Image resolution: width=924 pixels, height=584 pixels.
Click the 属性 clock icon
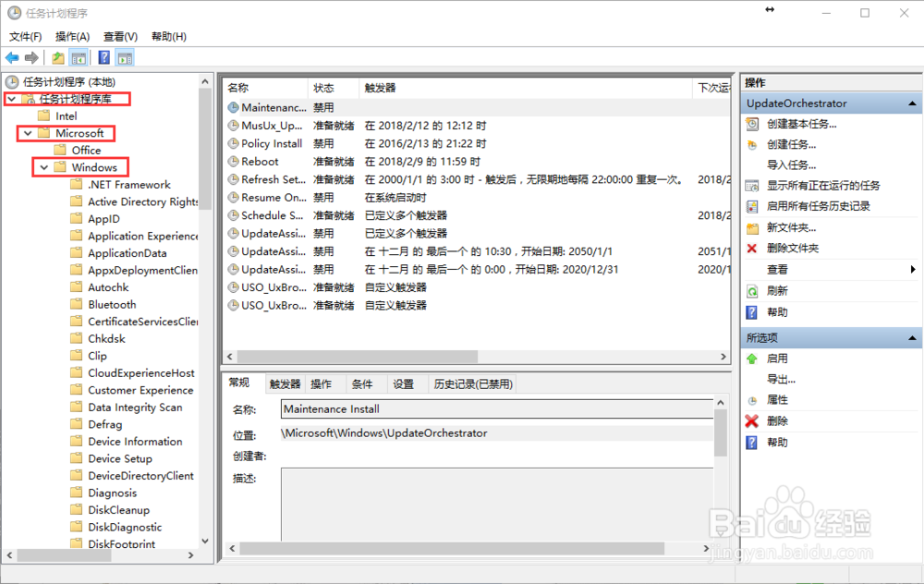click(752, 401)
